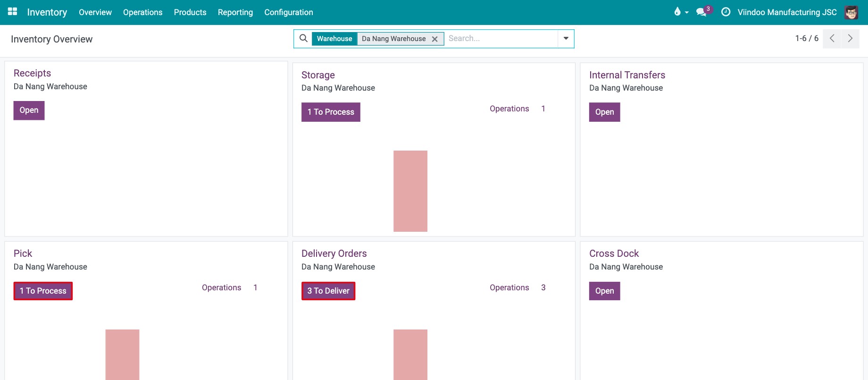Click the Pick card chart bar
This screenshot has height=380, width=868.
click(x=122, y=355)
